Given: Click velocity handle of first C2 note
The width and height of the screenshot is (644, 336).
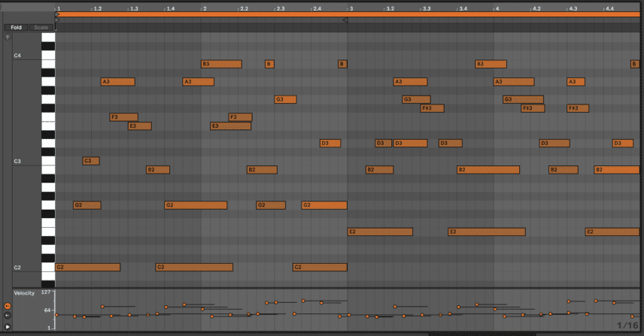Looking at the screenshot, I should click(56, 315).
